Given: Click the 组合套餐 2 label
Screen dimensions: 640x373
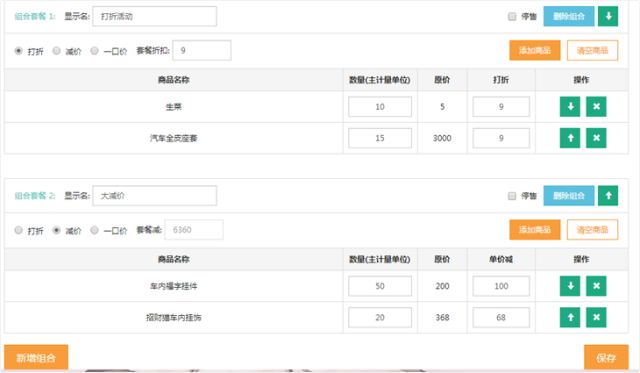Looking at the screenshot, I should tap(35, 195).
